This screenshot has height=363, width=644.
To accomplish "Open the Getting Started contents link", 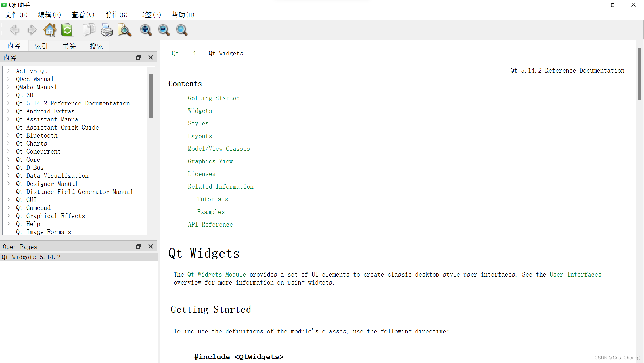I will [214, 98].
